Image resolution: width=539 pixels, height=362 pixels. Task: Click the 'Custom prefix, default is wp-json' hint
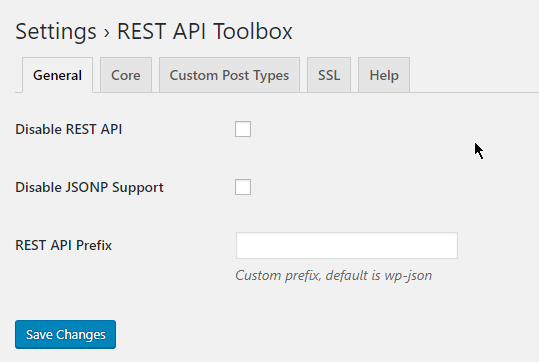(x=333, y=276)
